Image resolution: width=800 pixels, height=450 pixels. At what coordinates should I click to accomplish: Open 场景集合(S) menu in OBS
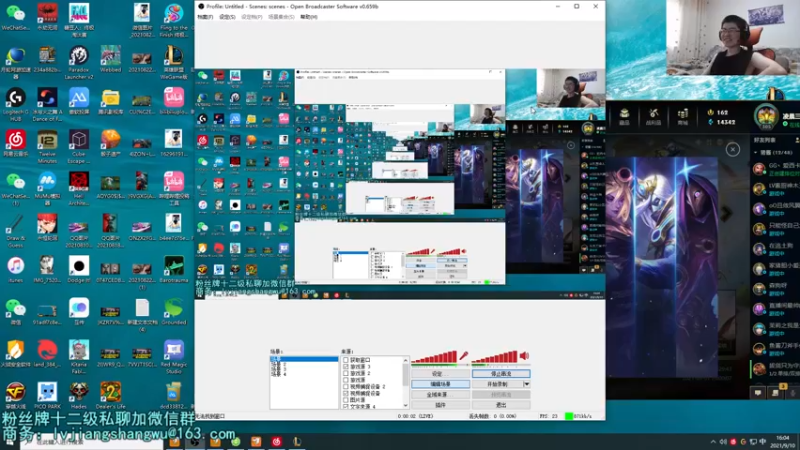tap(281, 17)
